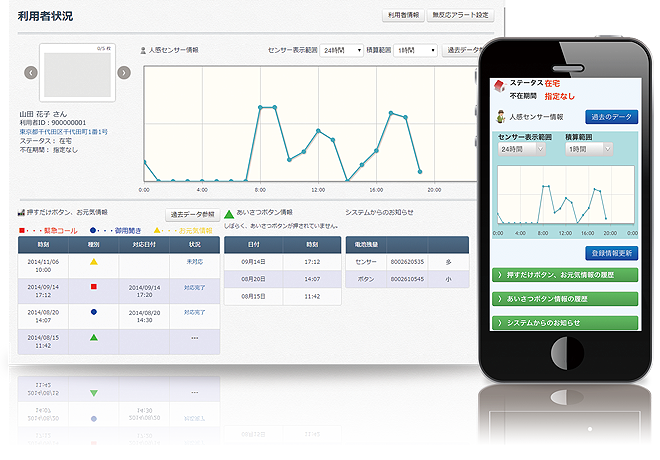Expand あいさつボタン情報の履歴 on phone
Image resolution: width=660 pixels, height=460 pixels.
pos(565,299)
